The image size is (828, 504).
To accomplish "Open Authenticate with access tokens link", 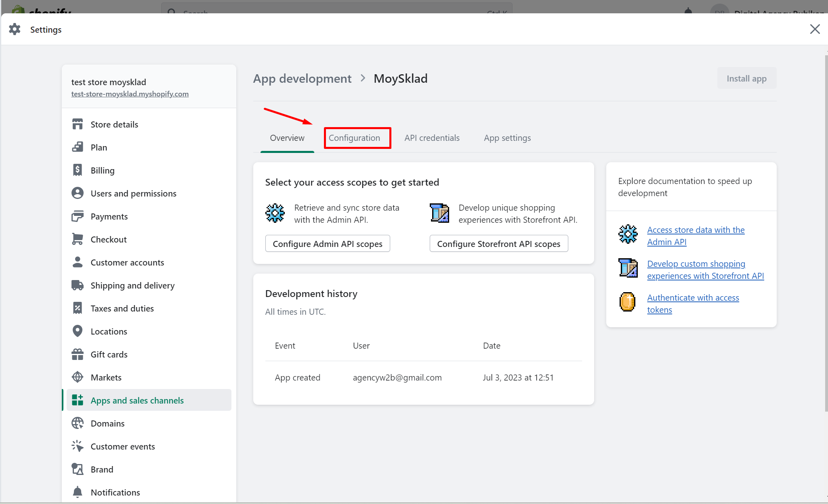I will click(693, 303).
